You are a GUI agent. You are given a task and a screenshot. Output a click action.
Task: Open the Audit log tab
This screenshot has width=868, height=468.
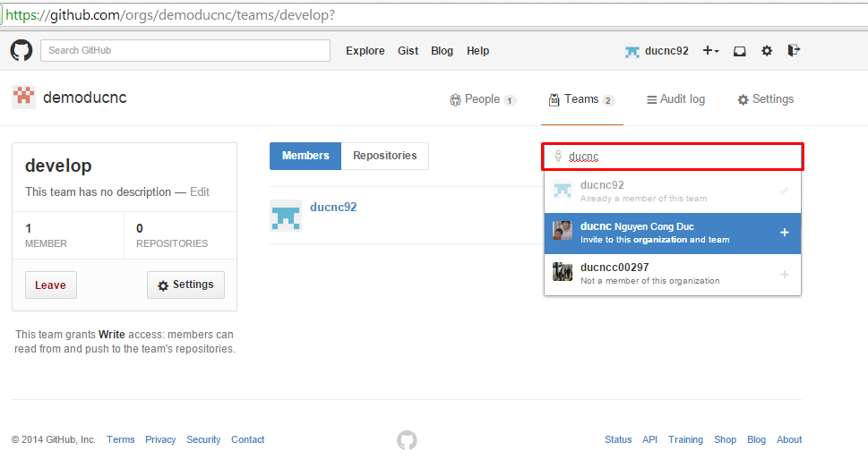(x=676, y=99)
